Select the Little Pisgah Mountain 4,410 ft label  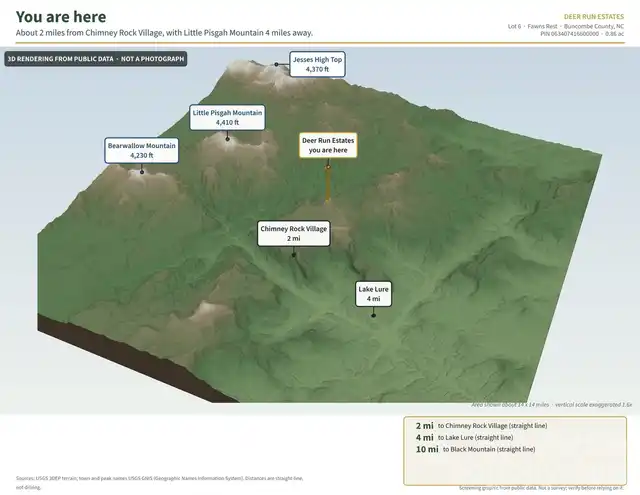click(227, 118)
